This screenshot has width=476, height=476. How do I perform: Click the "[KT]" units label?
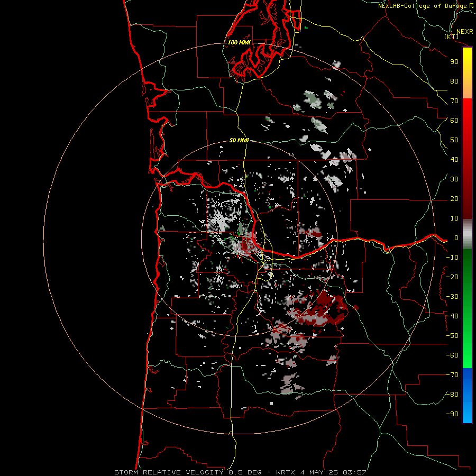[x=452, y=36]
